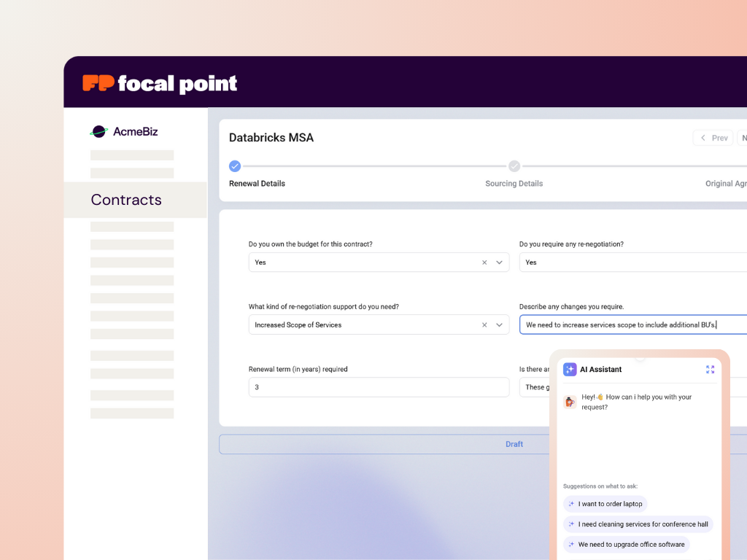Viewport: 747px width, 560px height.
Task: Click the Renewal term in years field
Action: pos(379,387)
